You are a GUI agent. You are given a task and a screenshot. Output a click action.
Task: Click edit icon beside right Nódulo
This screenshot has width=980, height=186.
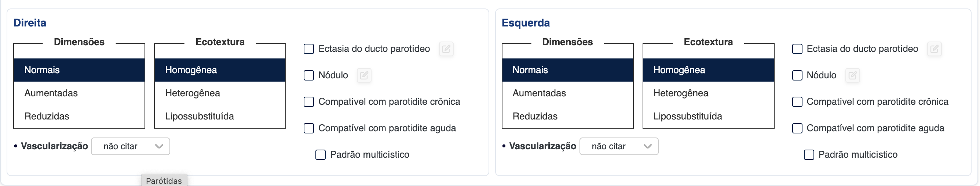point(364,75)
